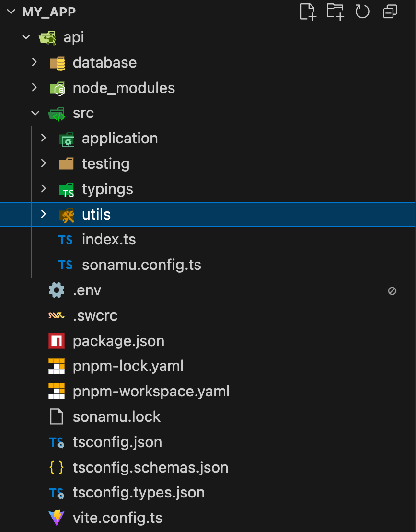416x532 pixels.
Task: Click the ignored-file badge on the .env row
Action: pos(392,291)
